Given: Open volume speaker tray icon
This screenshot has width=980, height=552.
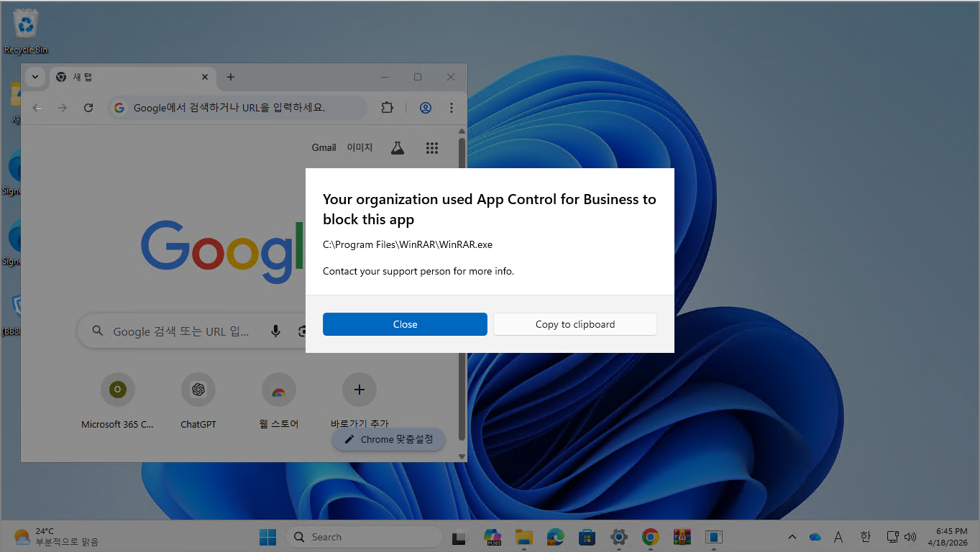Looking at the screenshot, I should coord(910,537).
